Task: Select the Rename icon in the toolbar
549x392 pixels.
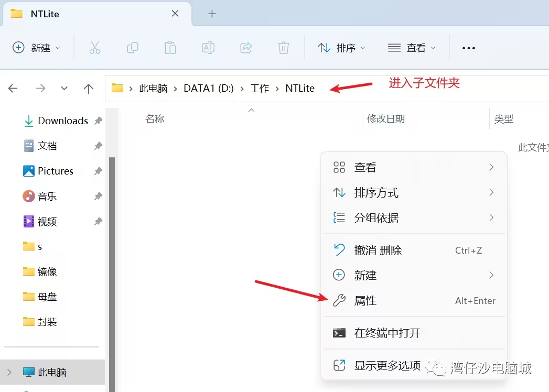Action: point(208,48)
